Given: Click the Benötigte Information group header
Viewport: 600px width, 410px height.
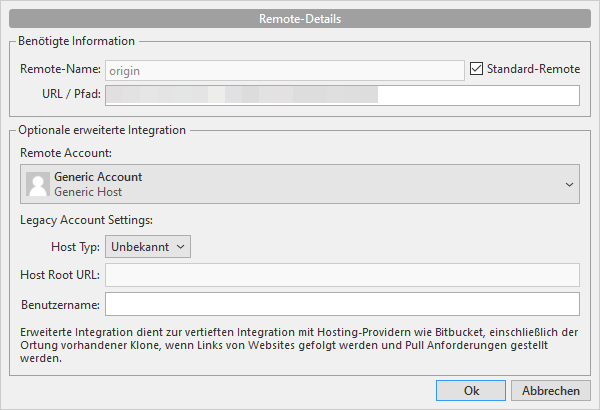Looking at the screenshot, I should tap(77, 41).
